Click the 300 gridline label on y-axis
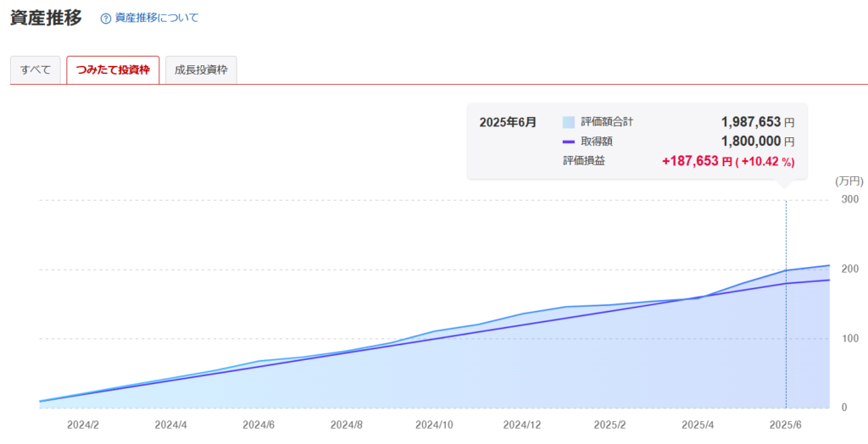 (849, 199)
